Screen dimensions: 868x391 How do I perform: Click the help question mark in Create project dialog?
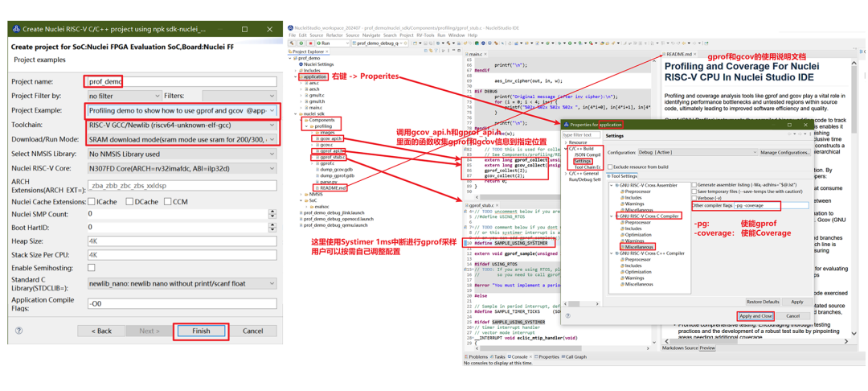(x=18, y=331)
